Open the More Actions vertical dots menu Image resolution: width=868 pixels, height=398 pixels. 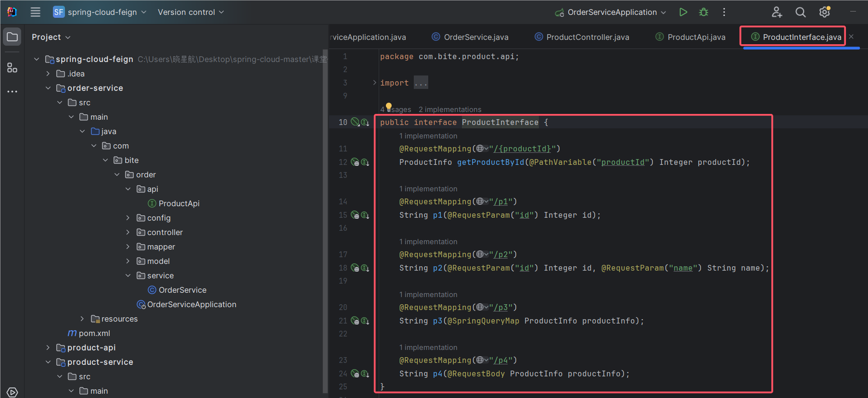point(724,12)
